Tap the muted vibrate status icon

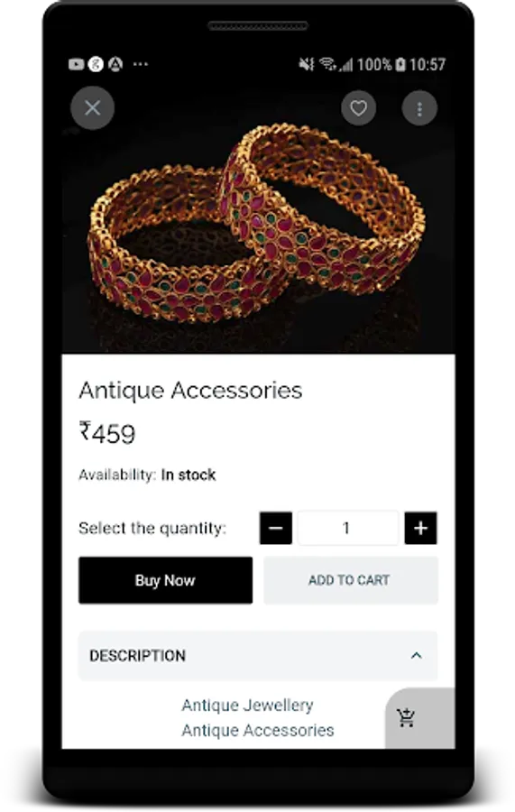307,64
